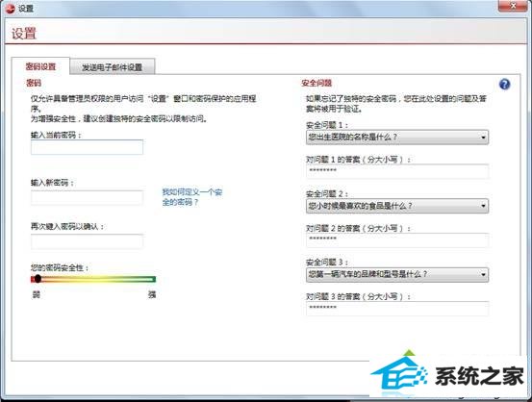532x402 pixels.
Task: Click the arrow beside 您第一辆汽车的品牌和型号是什么
Action: coord(483,275)
